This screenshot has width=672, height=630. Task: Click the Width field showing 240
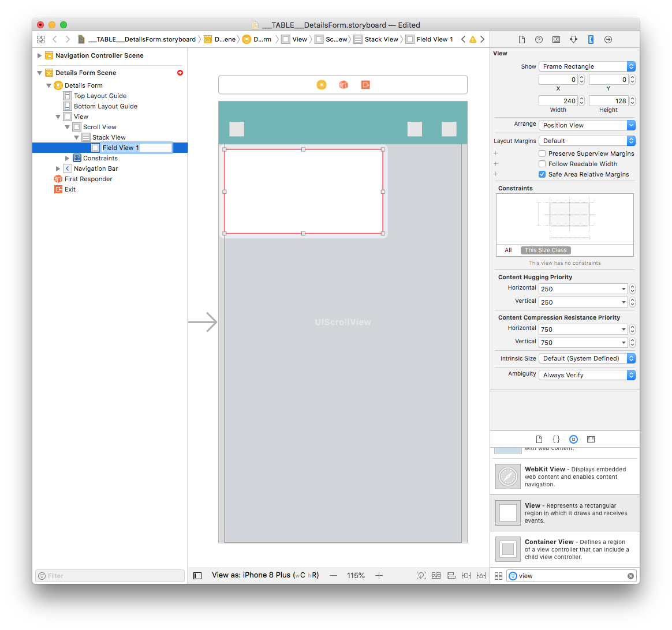click(x=558, y=101)
